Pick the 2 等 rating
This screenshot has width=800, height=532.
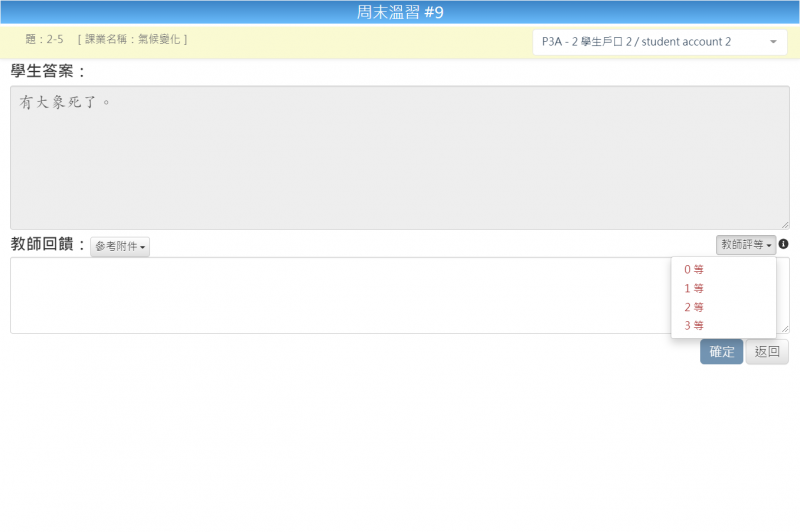point(694,307)
